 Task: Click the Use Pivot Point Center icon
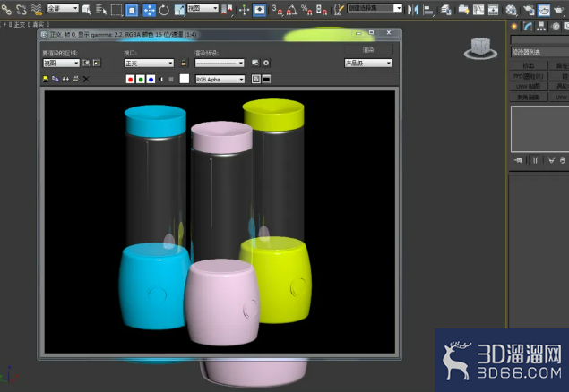228,10
